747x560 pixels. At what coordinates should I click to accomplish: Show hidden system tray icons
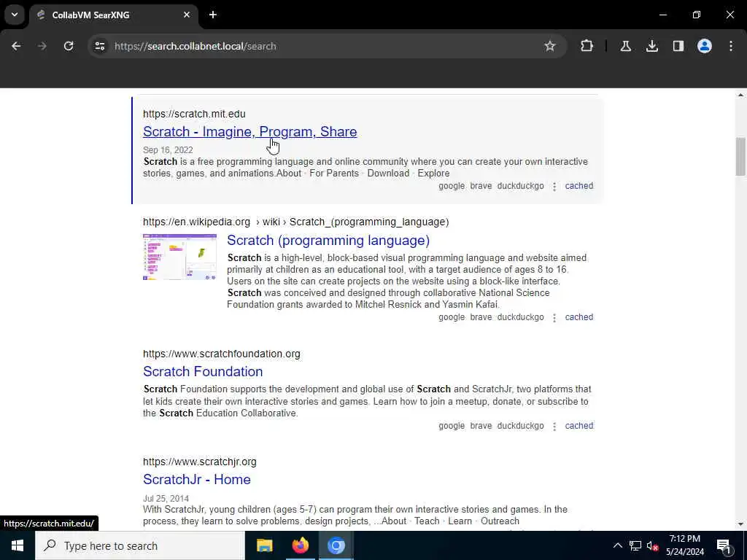click(617, 545)
